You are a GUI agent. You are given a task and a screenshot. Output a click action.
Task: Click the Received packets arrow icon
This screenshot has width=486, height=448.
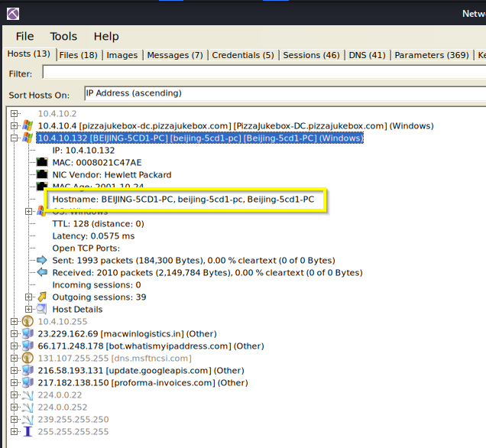tap(42, 273)
